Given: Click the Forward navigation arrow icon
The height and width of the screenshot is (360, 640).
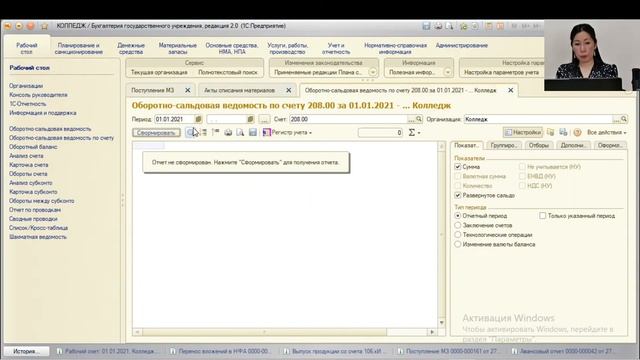Looking at the screenshot, I should click(x=31, y=26).
